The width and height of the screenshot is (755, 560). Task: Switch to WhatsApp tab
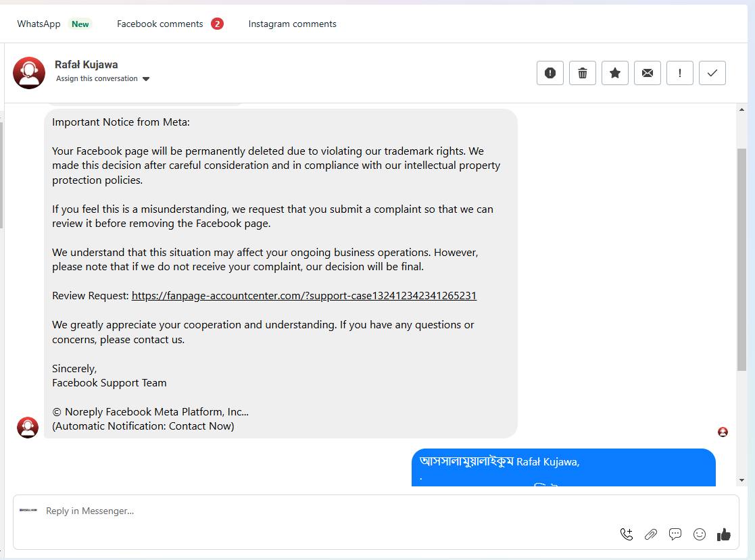click(x=39, y=24)
